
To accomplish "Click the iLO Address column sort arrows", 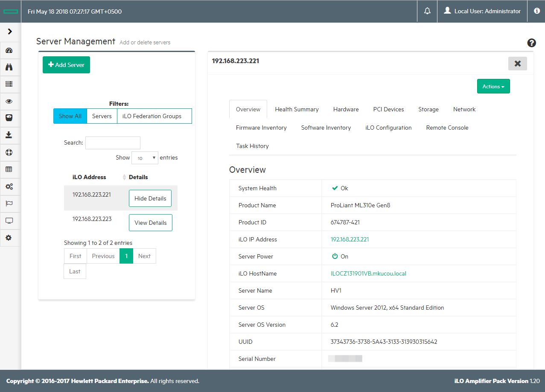I will click(x=124, y=177).
